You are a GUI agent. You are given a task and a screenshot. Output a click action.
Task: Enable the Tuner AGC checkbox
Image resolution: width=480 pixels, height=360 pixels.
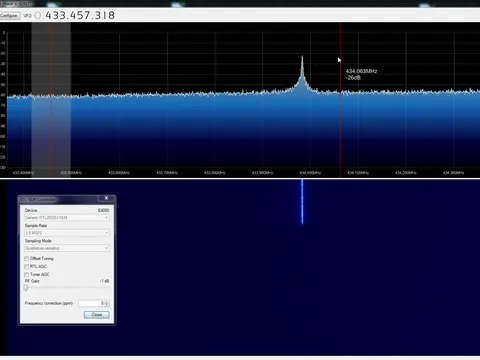coord(27,274)
